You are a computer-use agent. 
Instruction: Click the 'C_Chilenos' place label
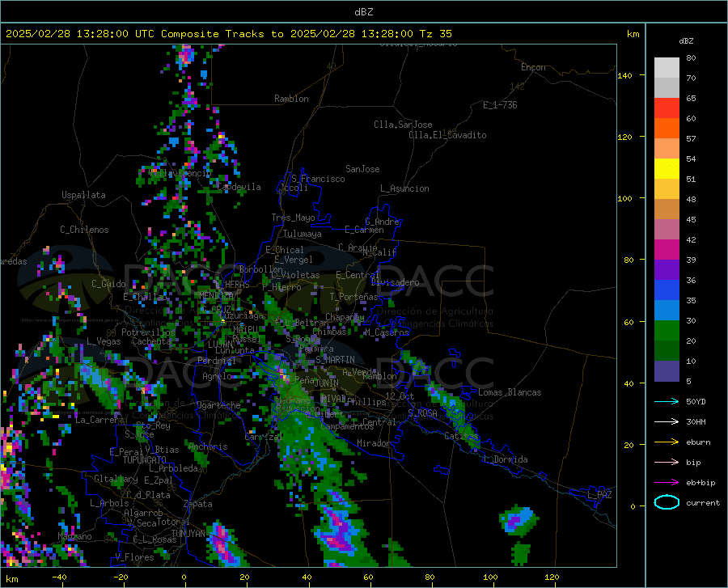84,230
